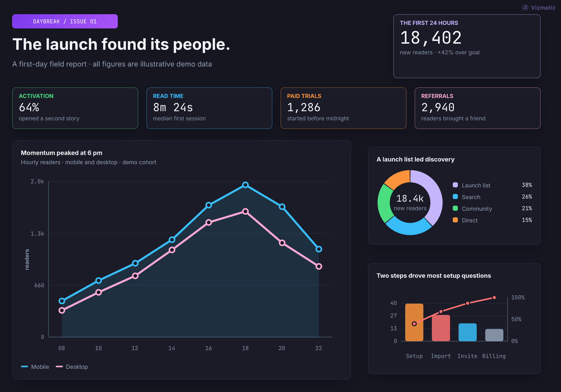Click the 'Billing' axis label

point(494,356)
